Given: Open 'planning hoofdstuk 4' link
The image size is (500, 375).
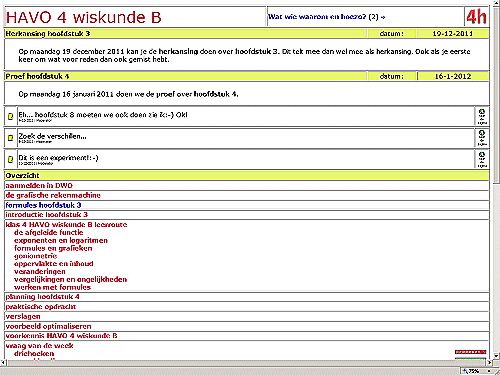Looking at the screenshot, I should (42, 297).
